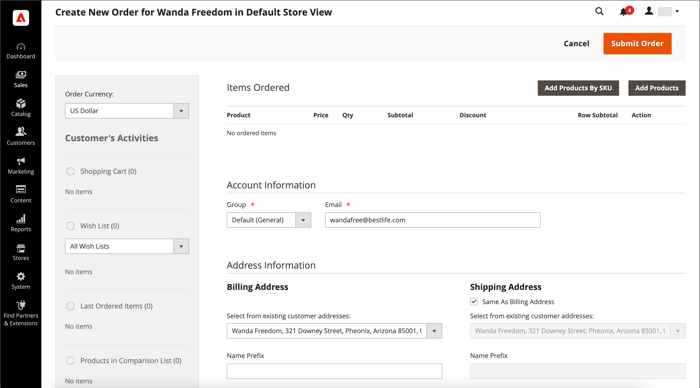Viewport: 700px width, 388px height.
Task: Open shipping existing customer addresses dropdown
Action: tap(578, 331)
